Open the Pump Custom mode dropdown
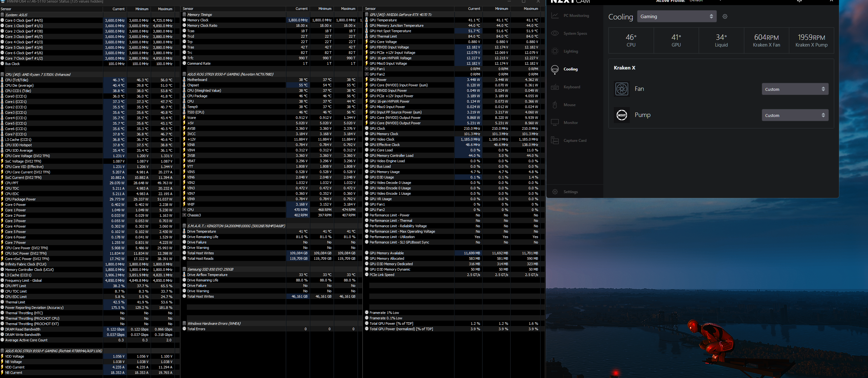Screen dimensions: 868x378 click(x=795, y=116)
